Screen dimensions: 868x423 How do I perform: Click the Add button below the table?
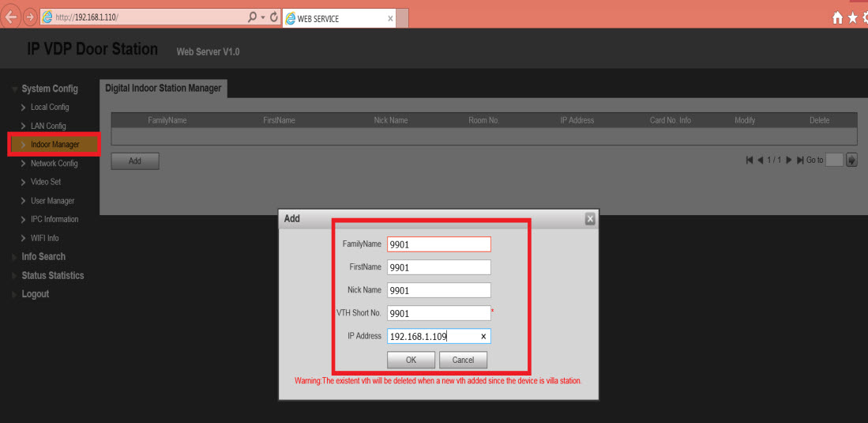[135, 161]
